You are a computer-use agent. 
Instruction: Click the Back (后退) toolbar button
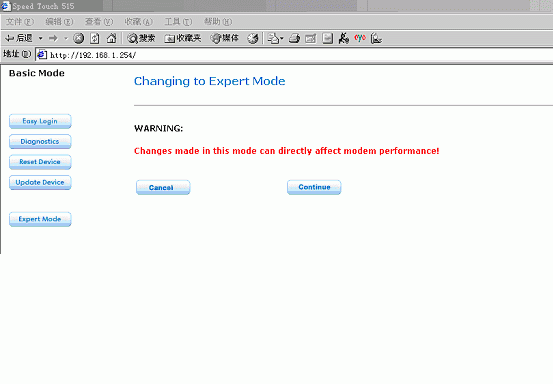(x=19, y=38)
